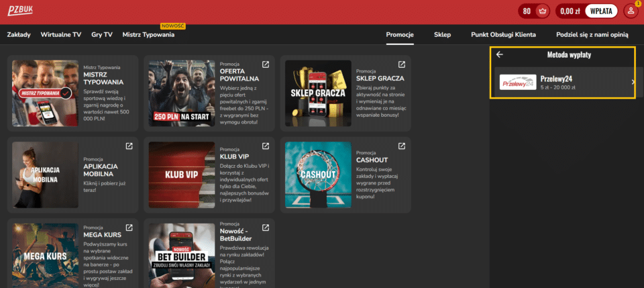644x288 pixels.
Task: Open external link icon on Nowość BetBuilder
Action: [266, 227]
